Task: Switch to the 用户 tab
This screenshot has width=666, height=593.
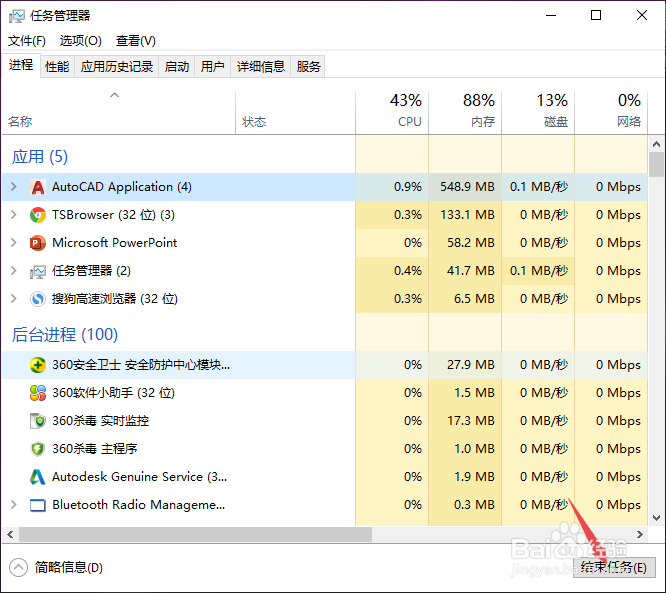Action: tap(212, 67)
